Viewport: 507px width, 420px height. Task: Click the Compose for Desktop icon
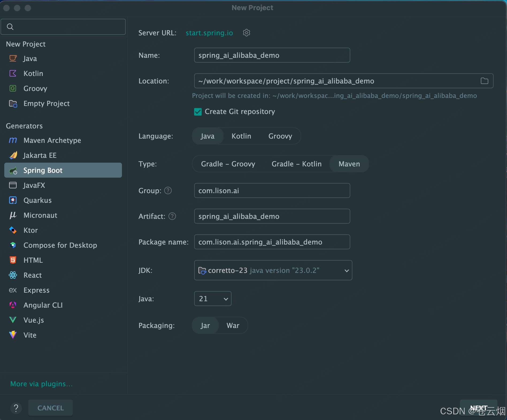pyautogui.click(x=13, y=245)
